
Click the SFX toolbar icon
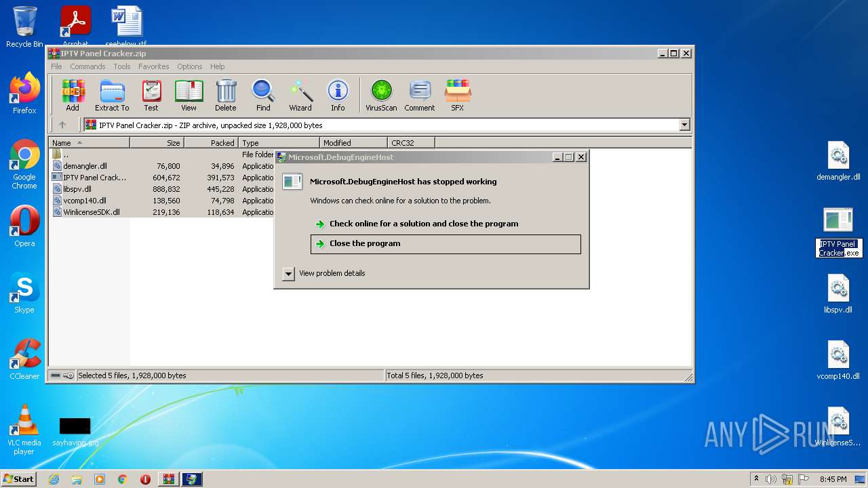click(458, 95)
